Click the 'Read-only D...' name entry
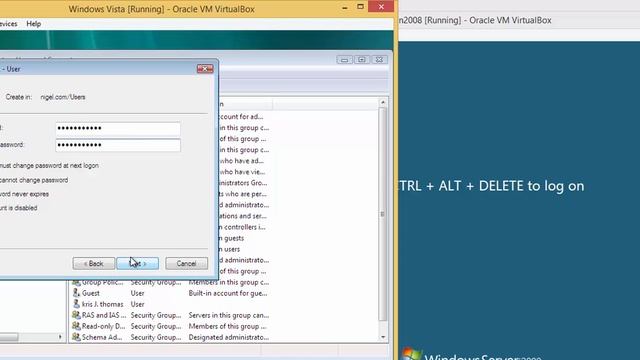 pyautogui.click(x=103, y=326)
